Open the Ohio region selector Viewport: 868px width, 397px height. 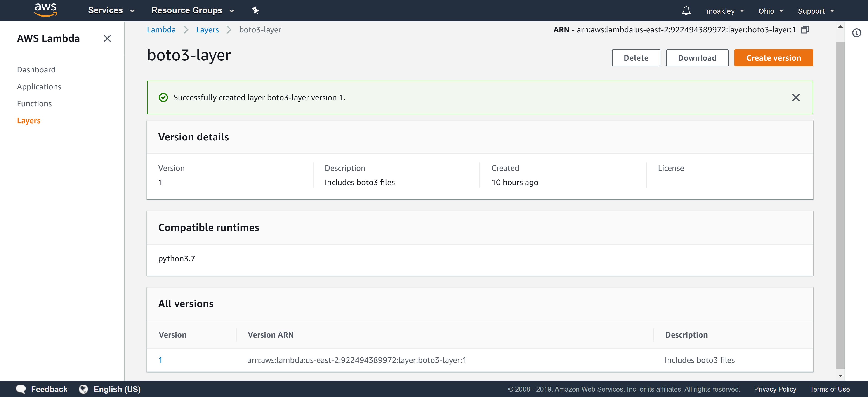[x=770, y=11]
